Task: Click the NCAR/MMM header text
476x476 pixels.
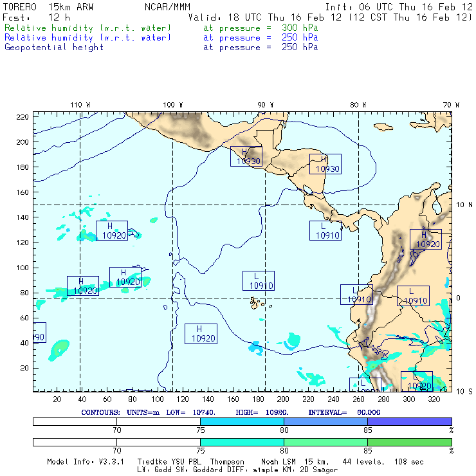Action: 167,7
